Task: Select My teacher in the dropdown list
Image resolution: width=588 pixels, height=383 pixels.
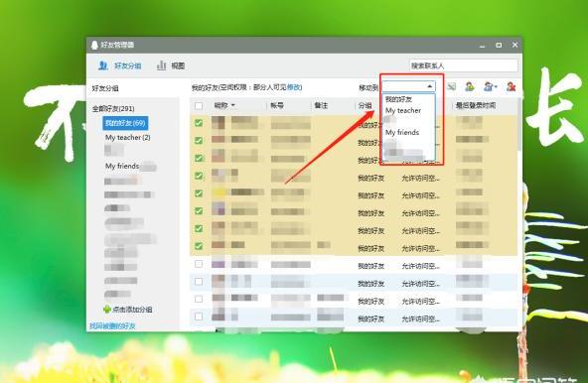Action: pyautogui.click(x=403, y=110)
